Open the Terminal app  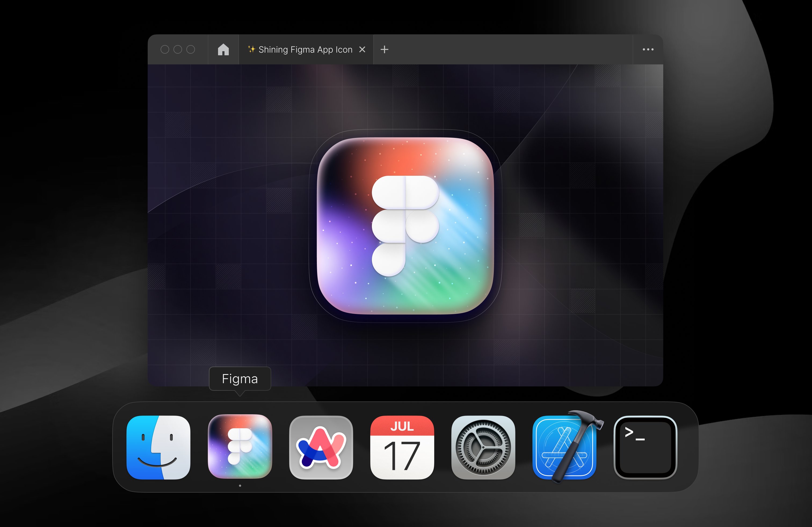645,447
